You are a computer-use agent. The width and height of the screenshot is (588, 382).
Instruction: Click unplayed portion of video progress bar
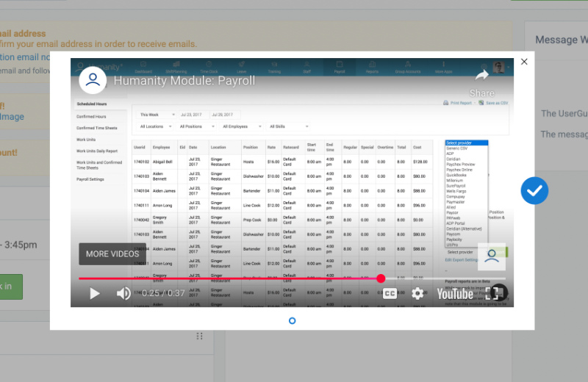point(445,278)
